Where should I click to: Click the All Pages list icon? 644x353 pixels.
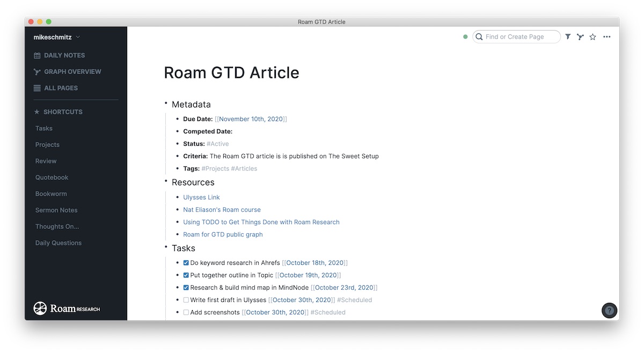[37, 88]
